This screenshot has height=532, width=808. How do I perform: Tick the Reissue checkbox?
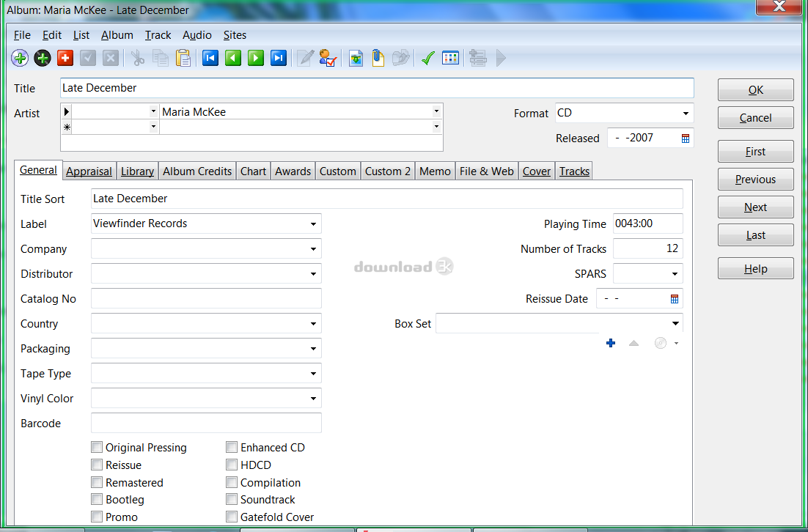pos(97,465)
